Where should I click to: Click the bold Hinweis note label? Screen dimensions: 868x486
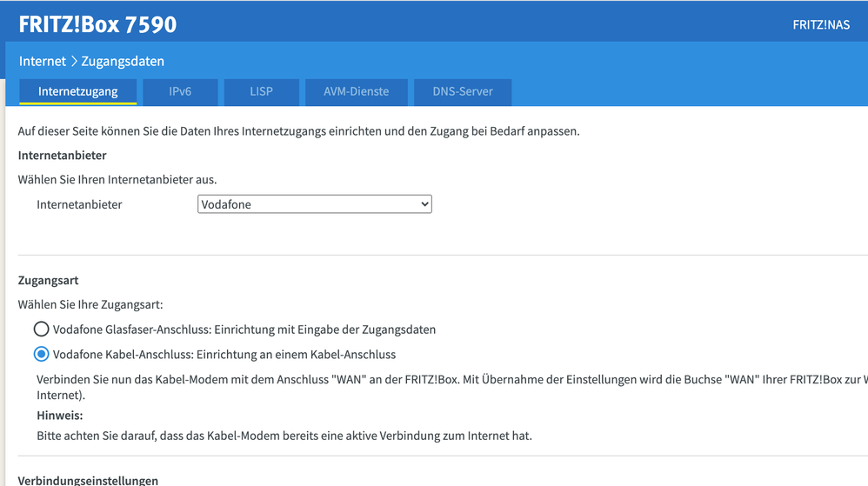click(59, 416)
